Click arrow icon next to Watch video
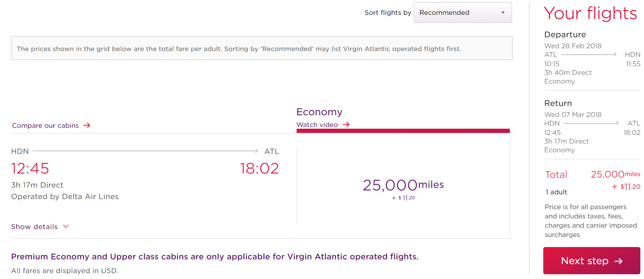 click(346, 124)
